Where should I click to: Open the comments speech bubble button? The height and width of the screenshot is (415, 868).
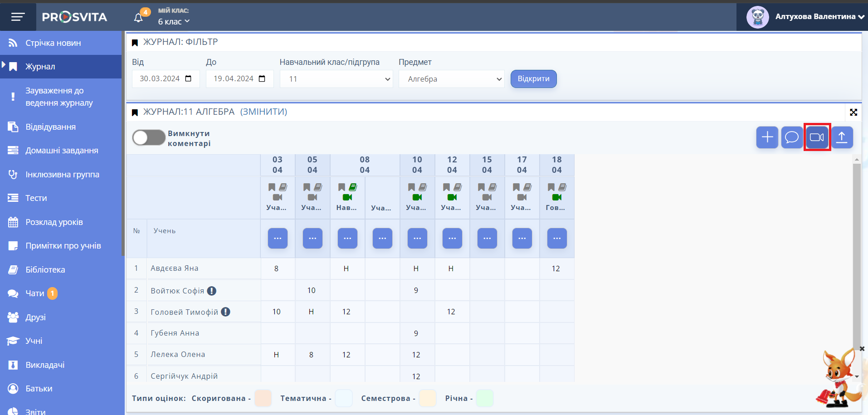pyautogui.click(x=792, y=137)
